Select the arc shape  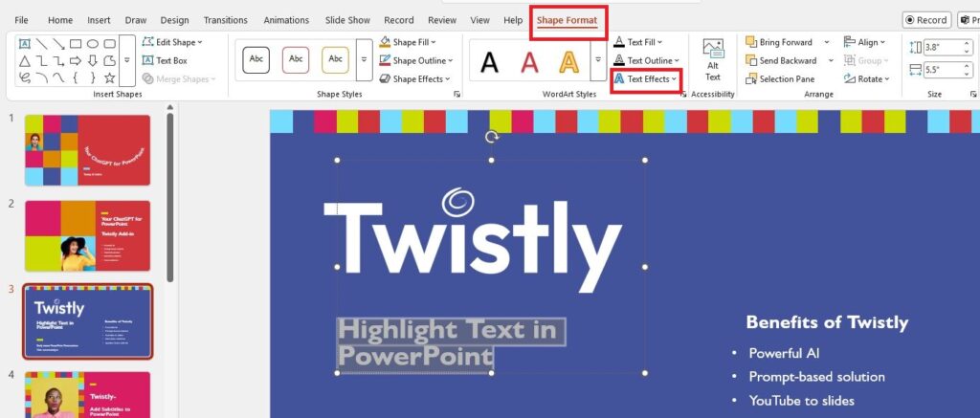coord(42,78)
